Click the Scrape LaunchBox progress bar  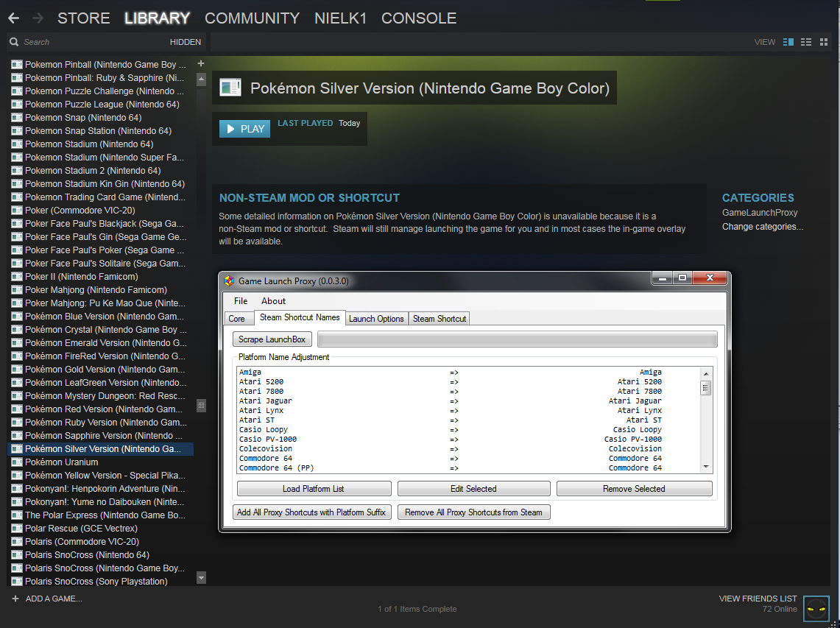click(517, 339)
